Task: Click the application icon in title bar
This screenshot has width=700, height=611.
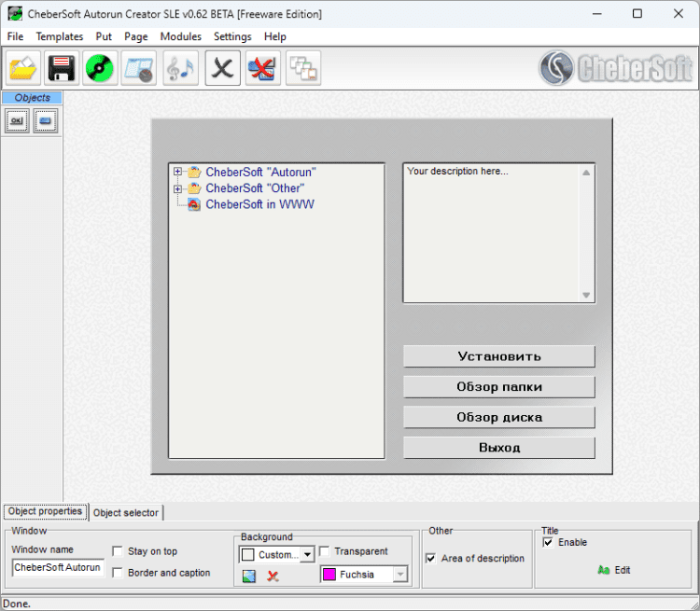Action: point(15,14)
